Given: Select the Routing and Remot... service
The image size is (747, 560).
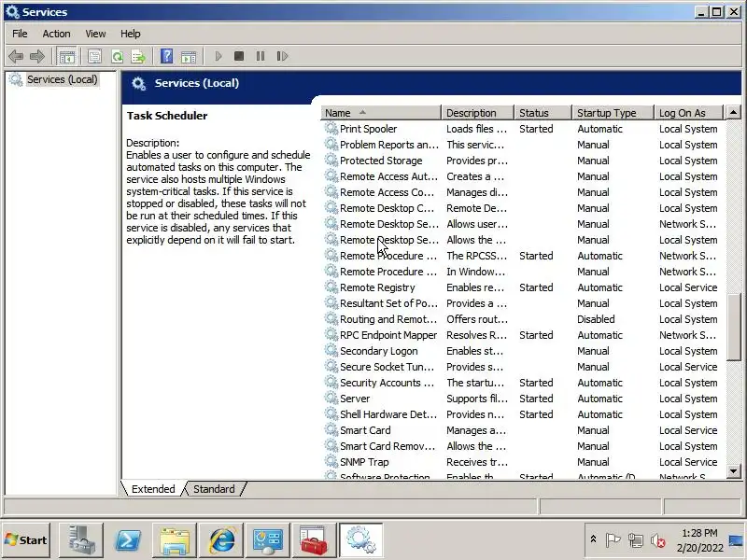Looking at the screenshot, I should click(x=523, y=319).
